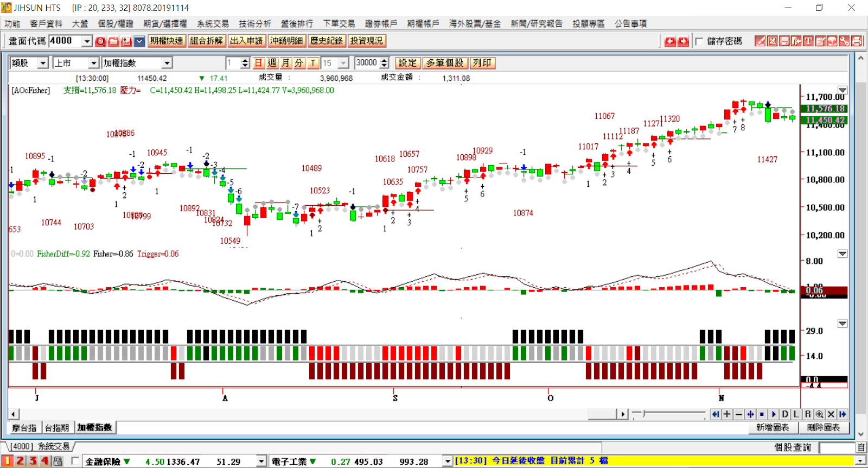The width and height of the screenshot is (868, 468).
Task: Click the blue stop square chart control
Action: pos(762,414)
